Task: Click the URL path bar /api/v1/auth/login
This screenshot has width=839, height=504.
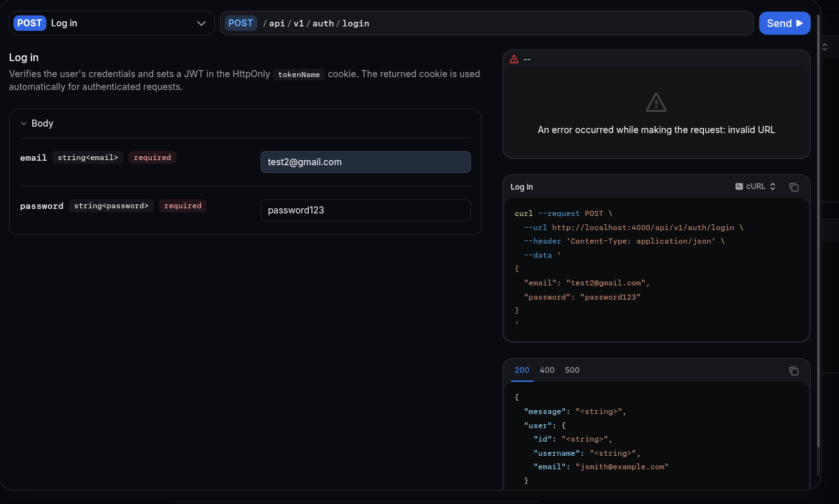Action: (486, 23)
